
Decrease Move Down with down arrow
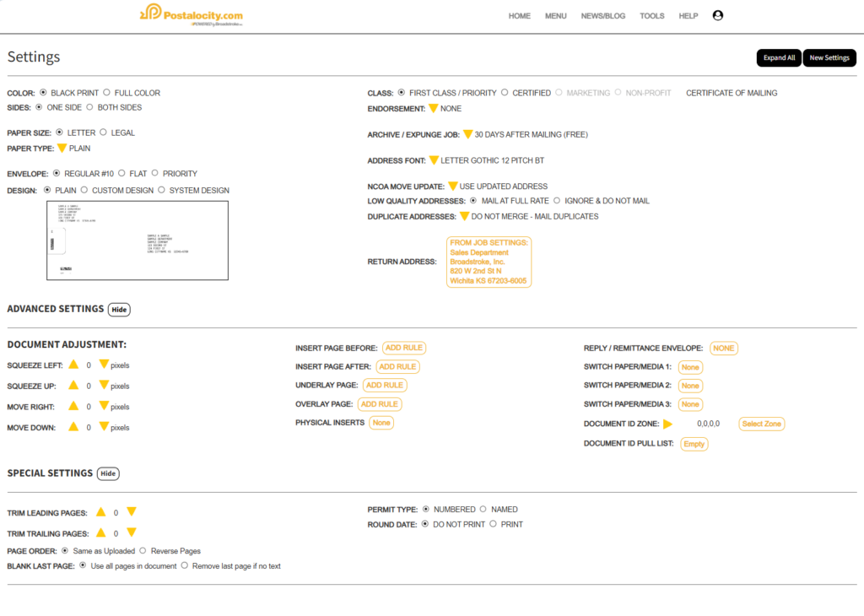pos(104,426)
